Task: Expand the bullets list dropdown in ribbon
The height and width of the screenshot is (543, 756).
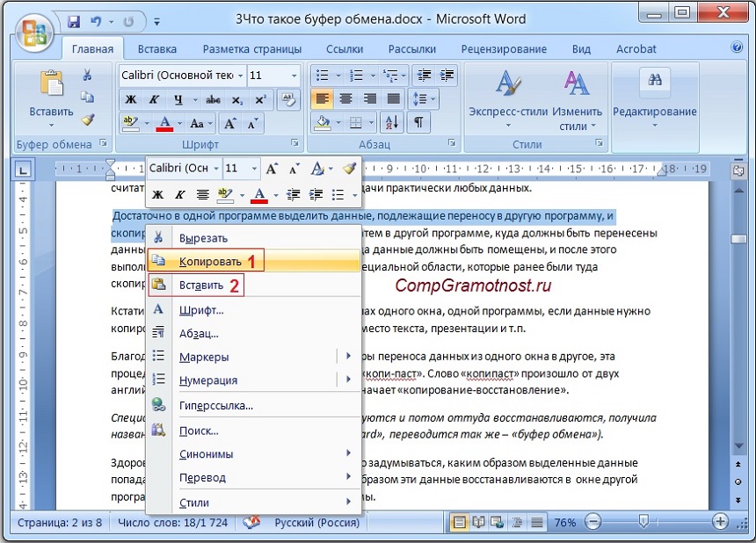Action: [338, 76]
